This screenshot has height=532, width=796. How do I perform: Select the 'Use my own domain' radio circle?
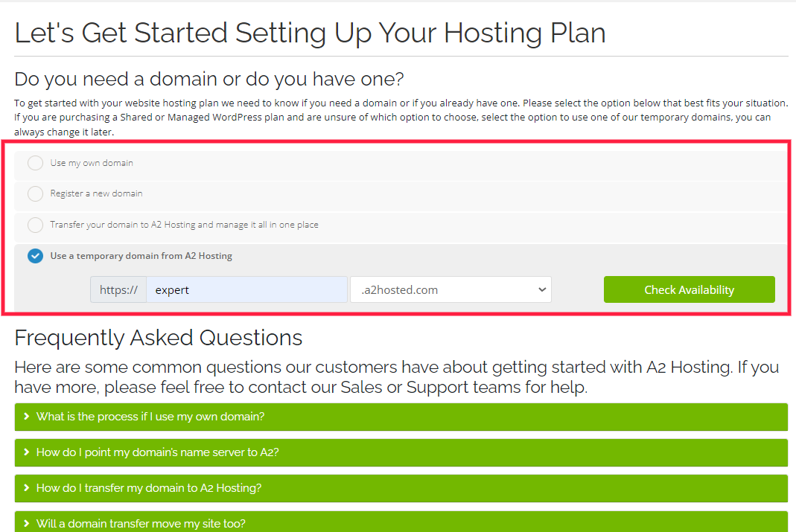point(35,163)
